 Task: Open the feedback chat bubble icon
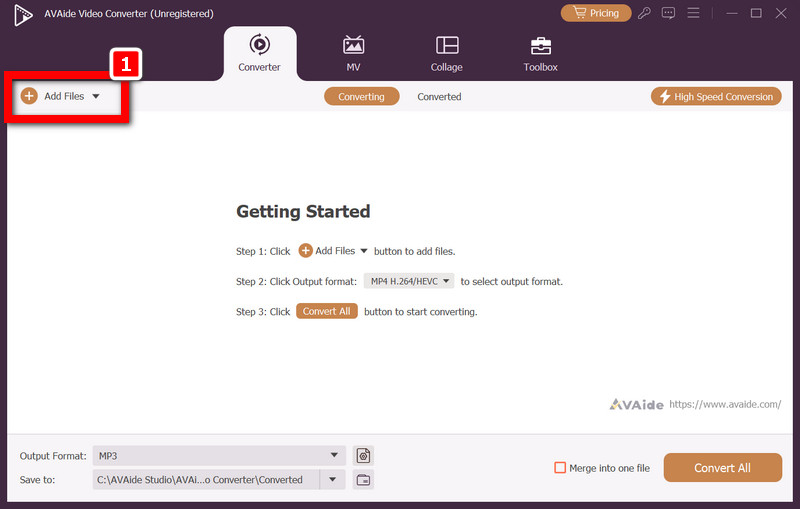point(668,13)
